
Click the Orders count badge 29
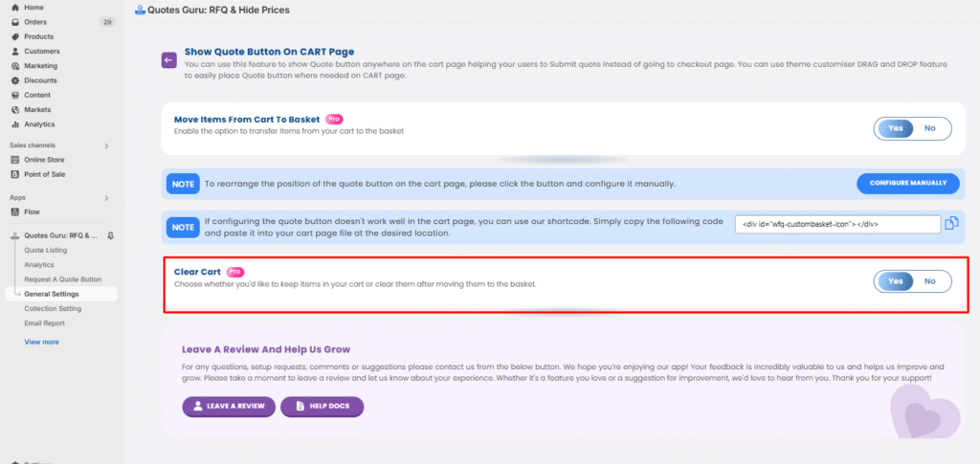coord(107,22)
